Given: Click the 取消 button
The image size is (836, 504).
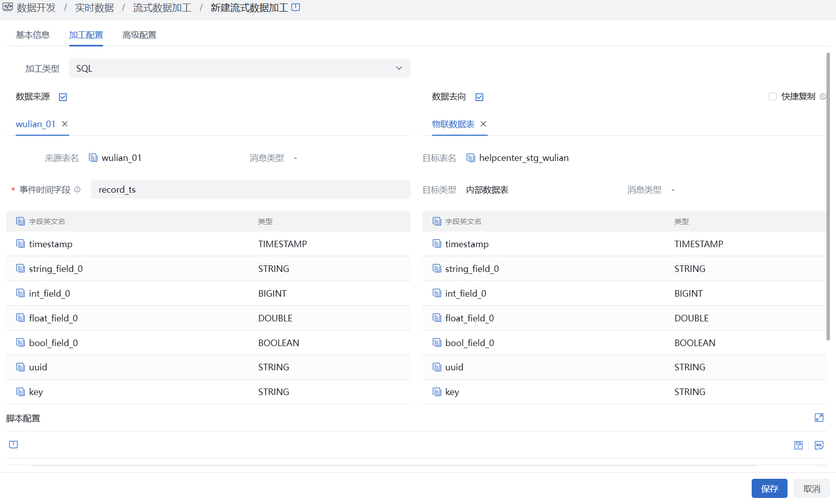Looking at the screenshot, I should tap(812, 488).
